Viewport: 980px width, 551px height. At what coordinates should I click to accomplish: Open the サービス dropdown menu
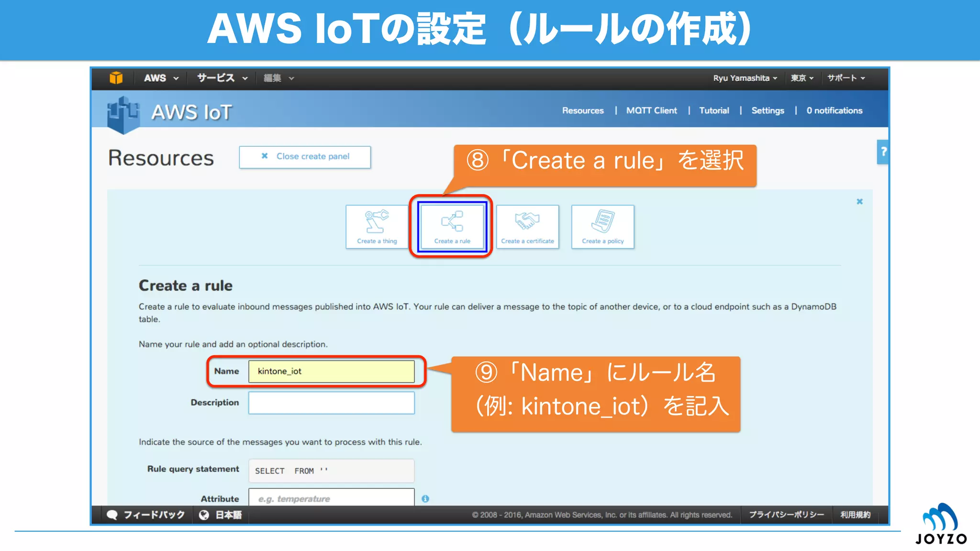pyautogui.click(x=222, y=78)
